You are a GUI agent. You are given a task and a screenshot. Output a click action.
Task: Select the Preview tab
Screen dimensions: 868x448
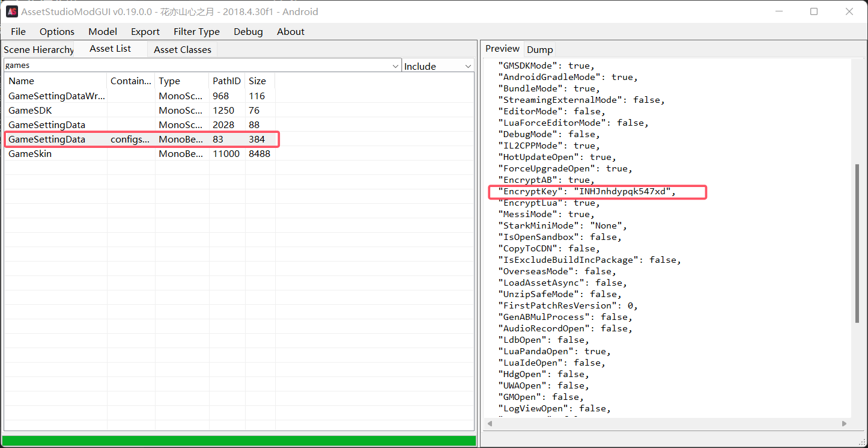(502, 49)
